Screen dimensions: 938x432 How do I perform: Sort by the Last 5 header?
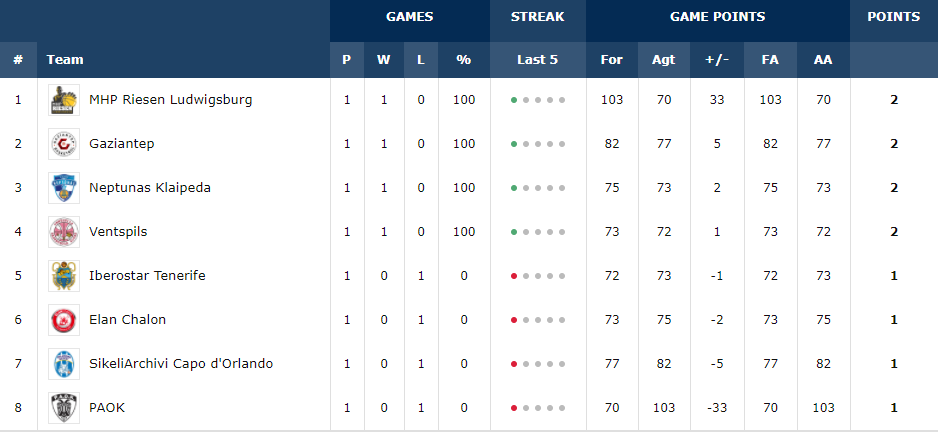(537, 60)
